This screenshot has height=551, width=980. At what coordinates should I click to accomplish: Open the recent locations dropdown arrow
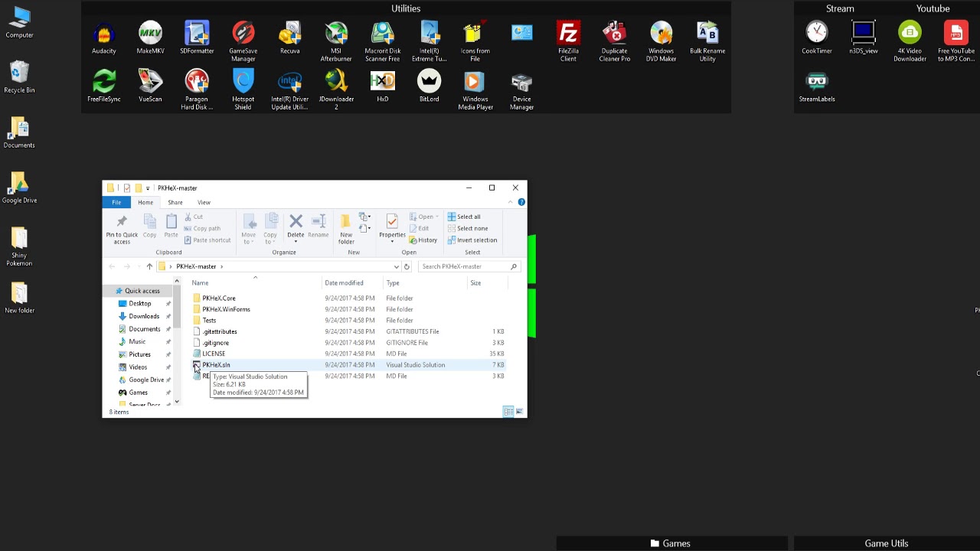click(x=138, y=266)
